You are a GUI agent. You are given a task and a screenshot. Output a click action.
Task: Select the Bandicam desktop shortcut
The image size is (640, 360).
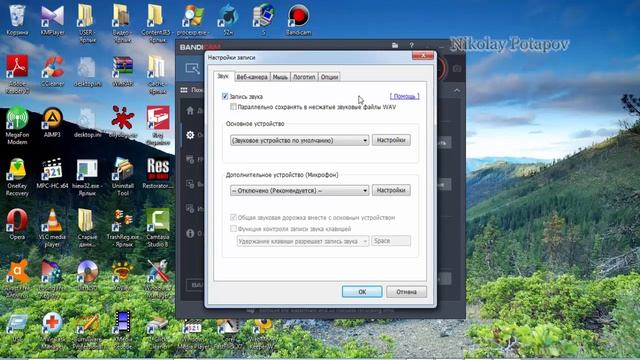(298, 20)
